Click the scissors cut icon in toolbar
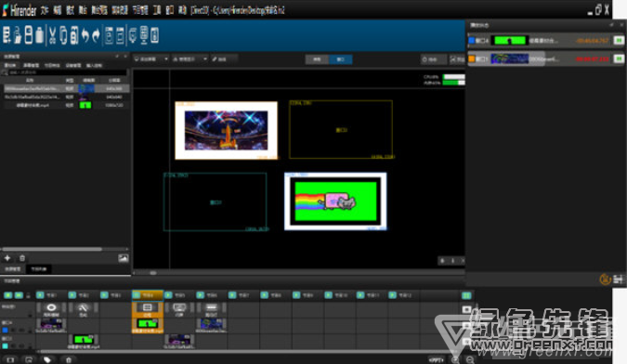Viewport: 627px width, 364px height. click(x=52, y=35)
